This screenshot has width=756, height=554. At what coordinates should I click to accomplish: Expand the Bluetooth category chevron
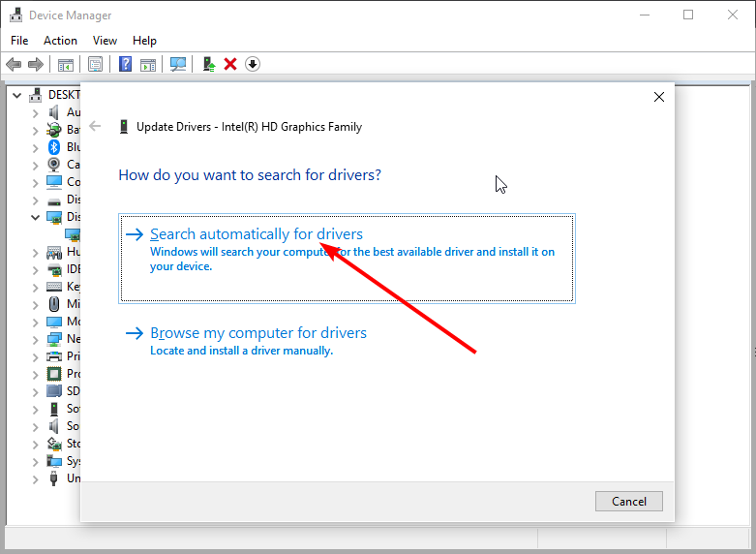35,147
